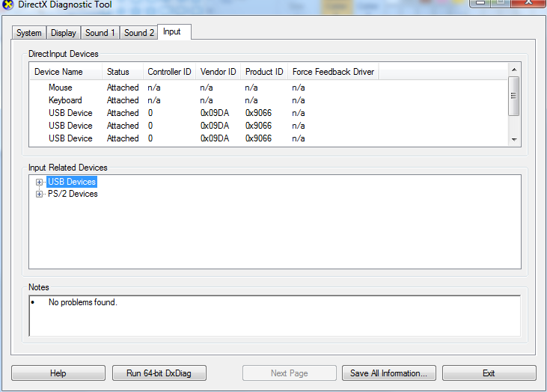
Task: Click the Help button
Action: [x=58, y=373]
